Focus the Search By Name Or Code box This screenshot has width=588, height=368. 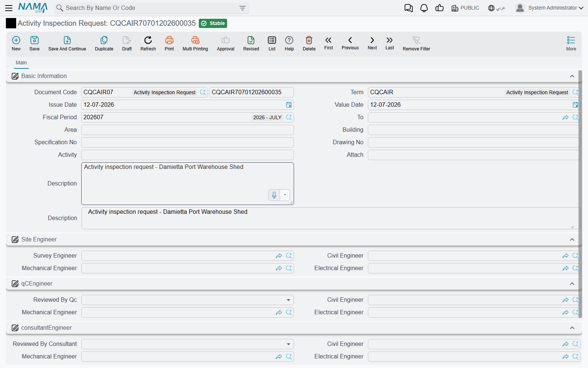tap(151, 8)
